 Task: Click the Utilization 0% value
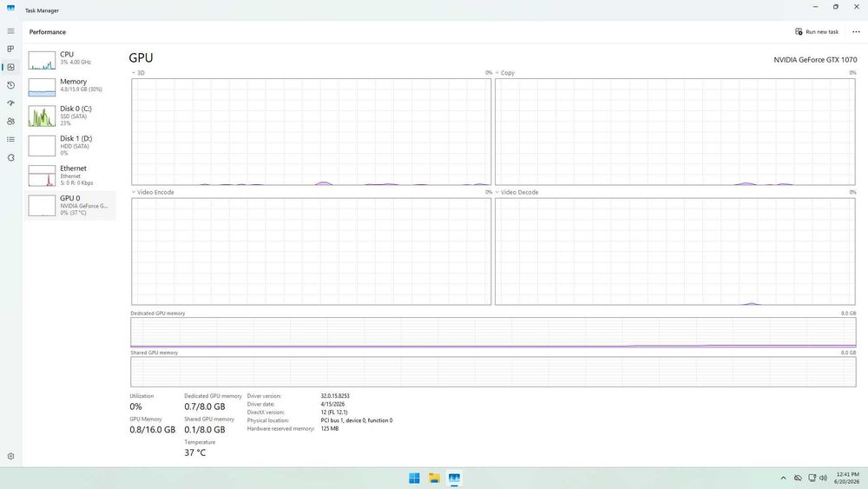[135, 406]
